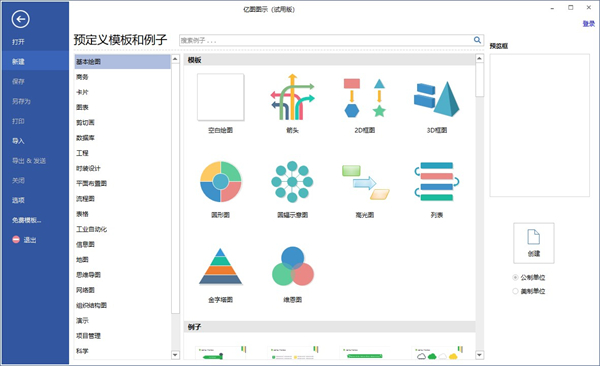This screenshot has width=600, height=366.
Task: Open the first example thumbnail under 例子
Action: coord(221,353)
